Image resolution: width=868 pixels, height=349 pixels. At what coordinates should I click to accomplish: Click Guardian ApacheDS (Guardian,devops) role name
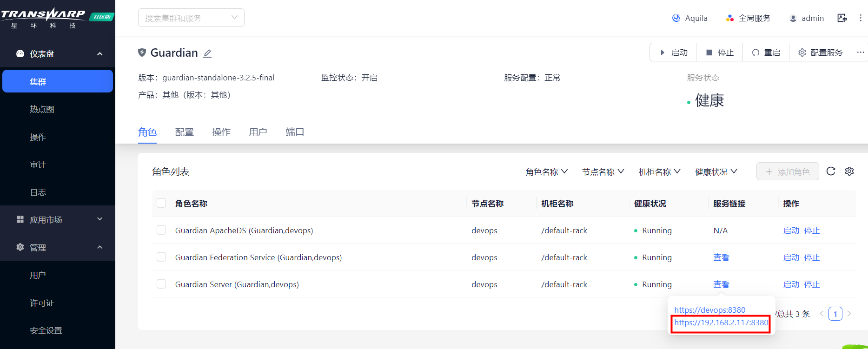pos(244,230)
